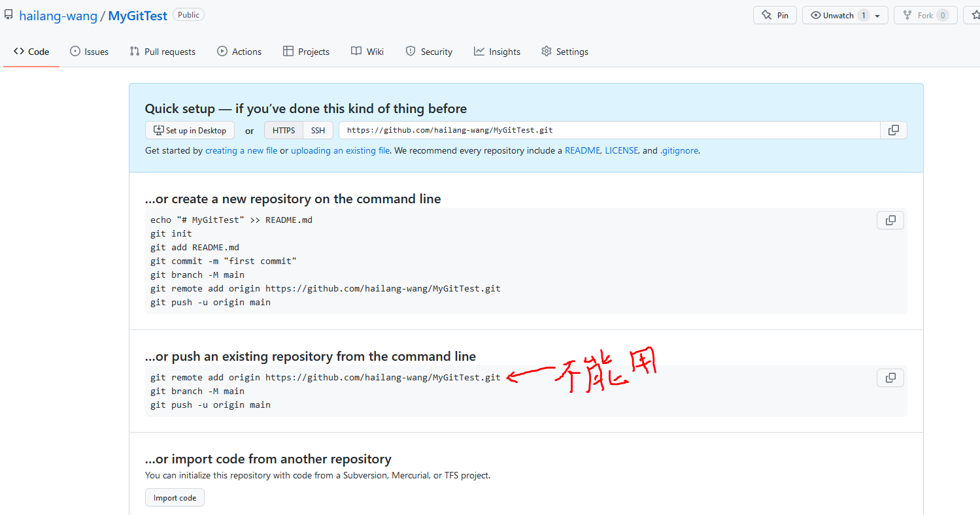Click the star button on the far right
The height and width of the screenshot is (515, 980).
point(972,15)
